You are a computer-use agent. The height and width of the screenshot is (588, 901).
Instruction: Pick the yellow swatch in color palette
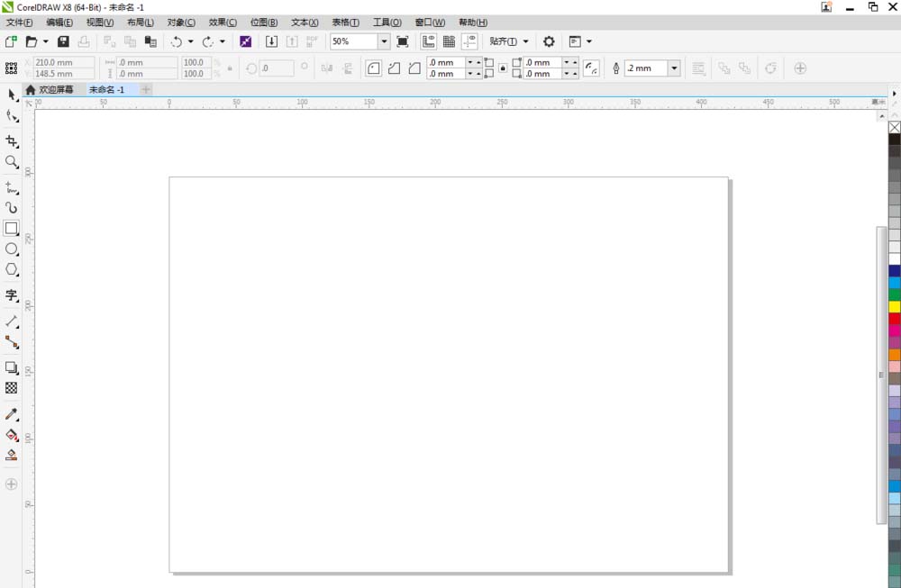894,306
